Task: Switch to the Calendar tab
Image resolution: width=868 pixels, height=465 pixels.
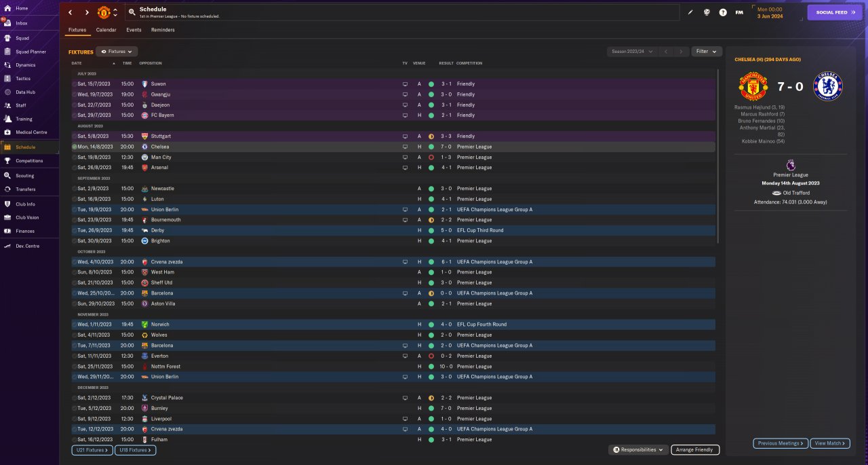Action: (x=106, y=30)
